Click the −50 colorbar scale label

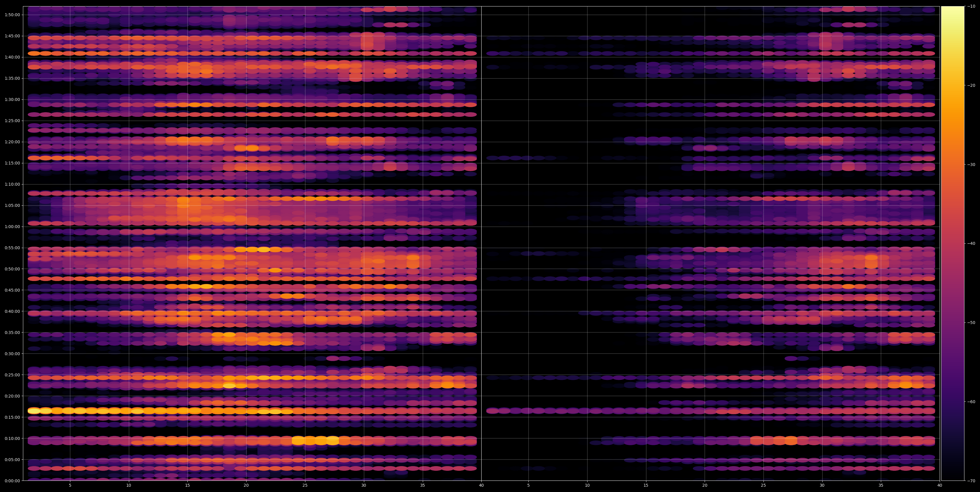(971, 323)
